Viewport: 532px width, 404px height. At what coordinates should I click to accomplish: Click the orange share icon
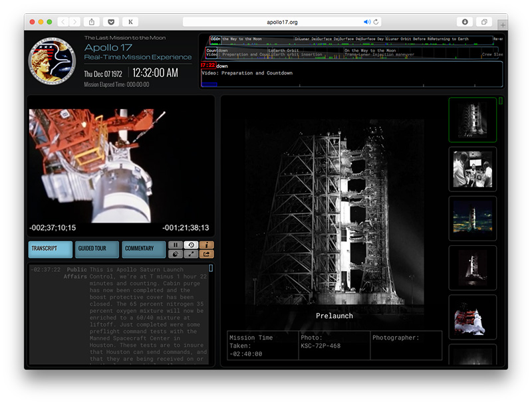point(206,254)
